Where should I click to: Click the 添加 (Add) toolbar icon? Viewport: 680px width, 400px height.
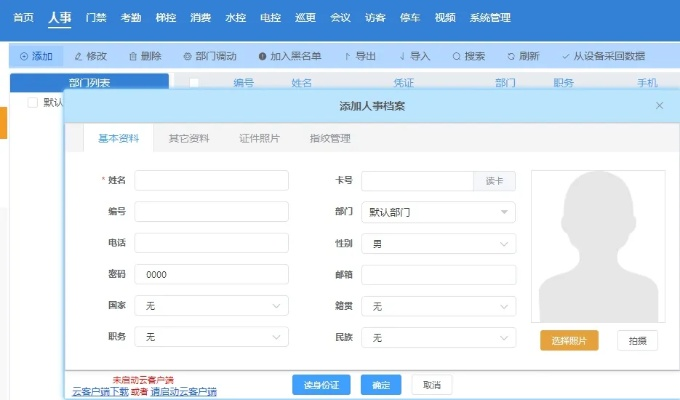(x=24, y=56)
